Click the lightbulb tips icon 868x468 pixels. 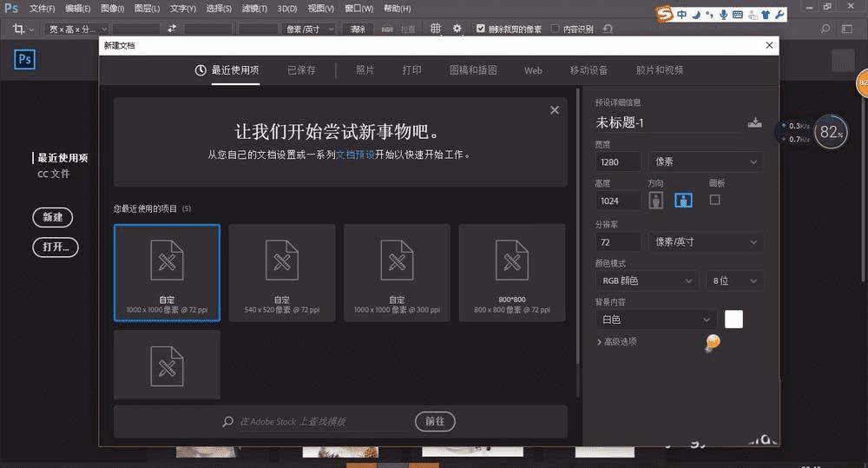[x=713, y=343]
